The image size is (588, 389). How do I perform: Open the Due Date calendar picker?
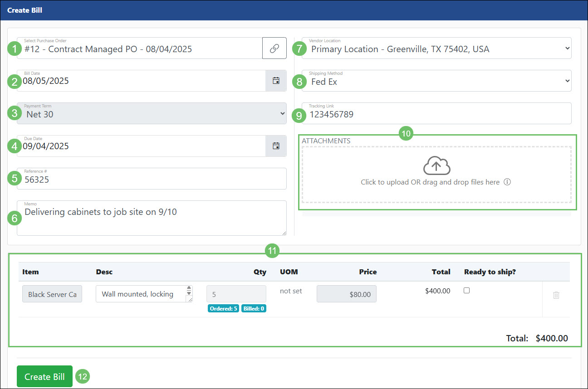276,146
